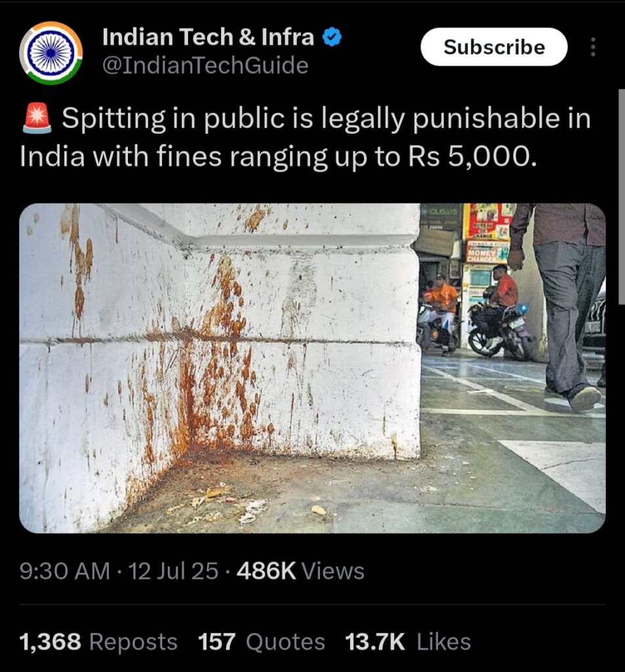
Task: Click the red siren emoji in tweet
Action: [37, 119]
